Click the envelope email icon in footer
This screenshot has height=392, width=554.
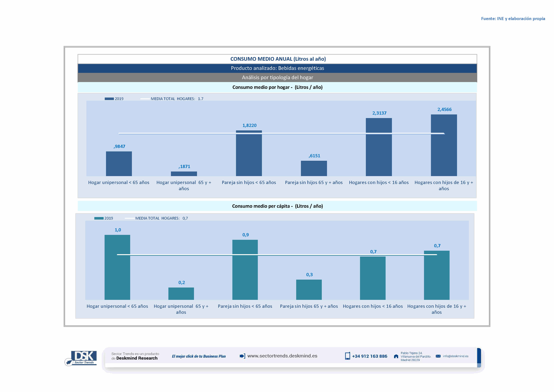[438, 356]
